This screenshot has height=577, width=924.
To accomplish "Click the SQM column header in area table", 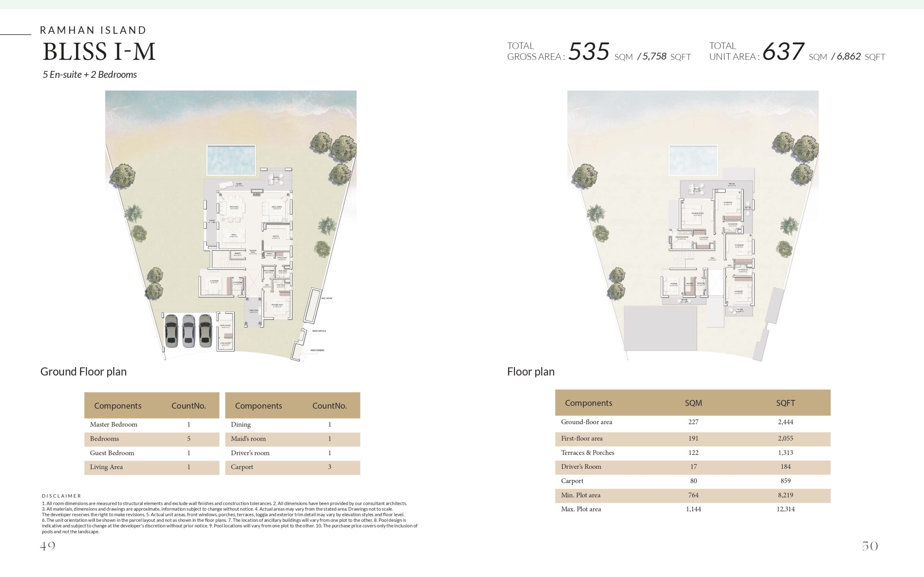I will [x=693, y=403].
